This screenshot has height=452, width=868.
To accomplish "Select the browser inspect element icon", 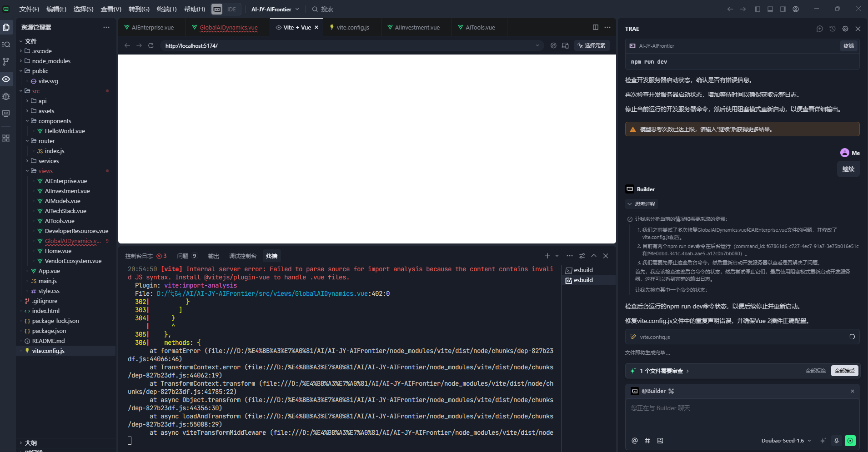I will click(x=591, y=45).
